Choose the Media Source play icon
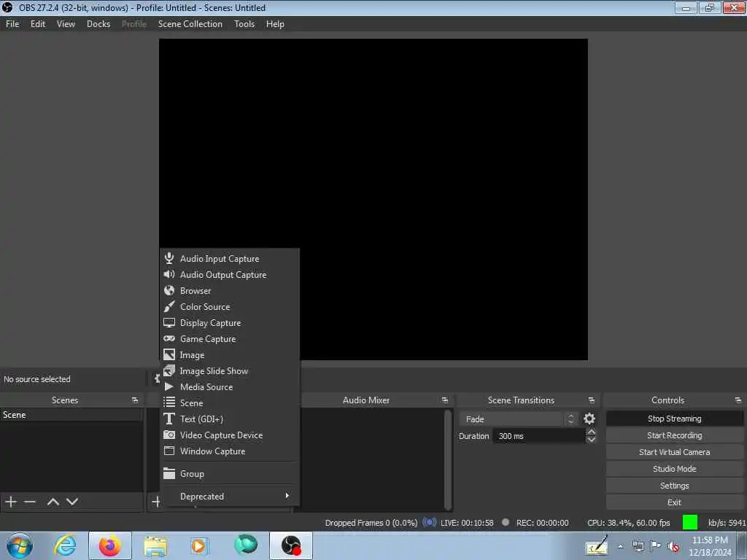The width and height of the screenshot is (747, 560). click(x=169, y=386)
